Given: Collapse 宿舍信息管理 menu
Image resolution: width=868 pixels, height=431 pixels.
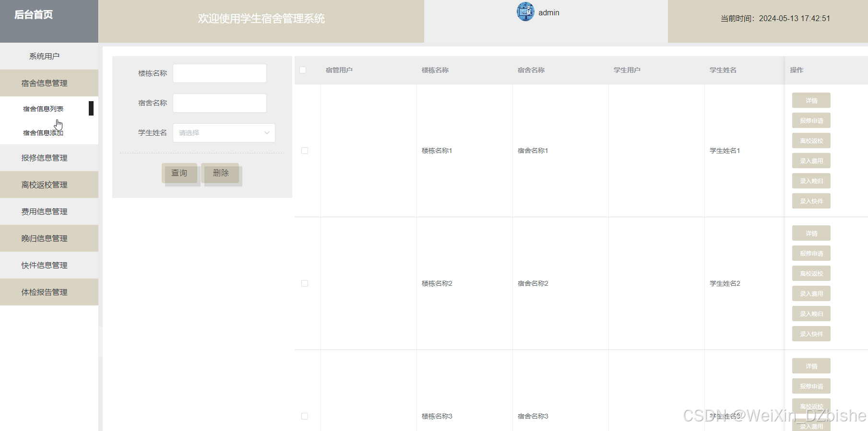Looking at the screenshot, I should click(49, 83).
